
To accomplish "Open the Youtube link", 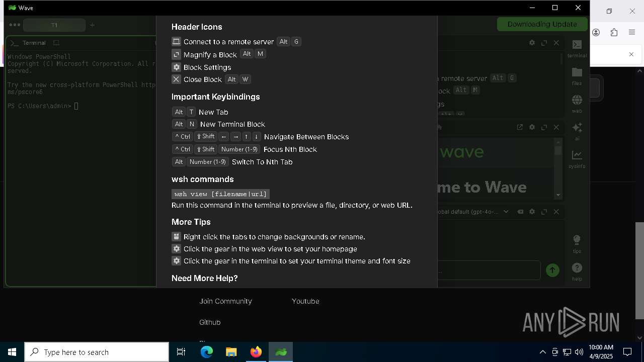I will (305, 301).
